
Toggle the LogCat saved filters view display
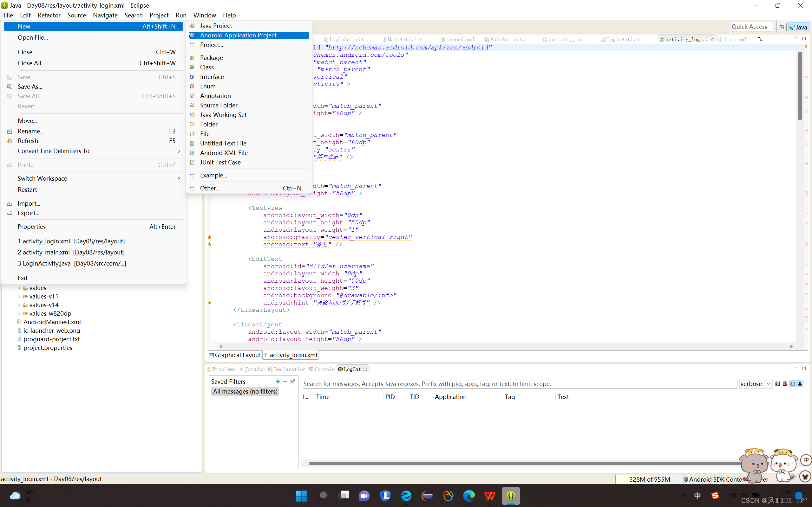[x=793, y=384]
